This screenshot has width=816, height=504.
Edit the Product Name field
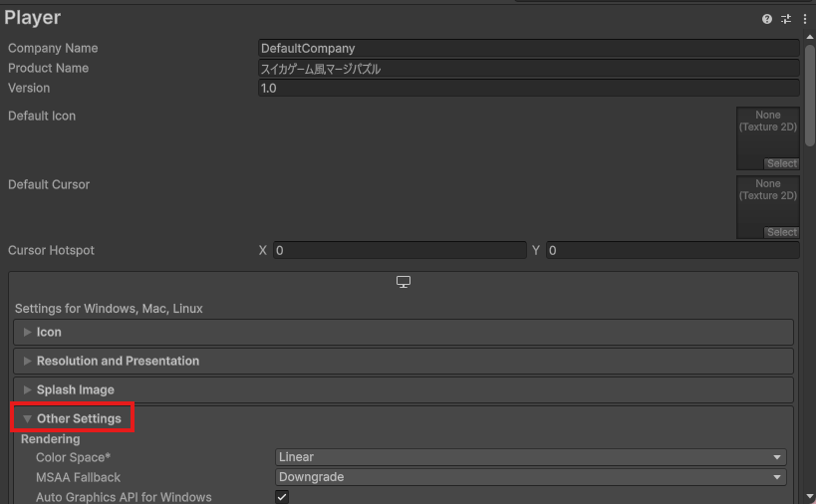pyautogui.click(x=529, y=68)
